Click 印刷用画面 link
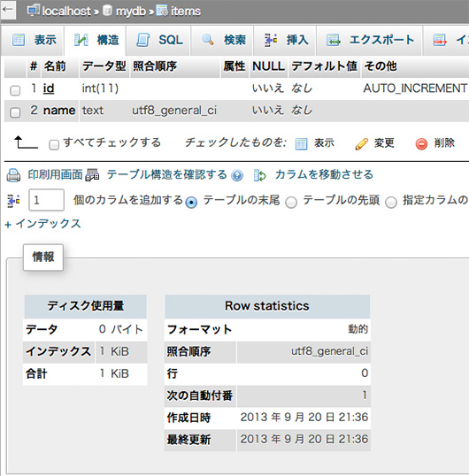469x476 pixels. click(x=55, y=174)
